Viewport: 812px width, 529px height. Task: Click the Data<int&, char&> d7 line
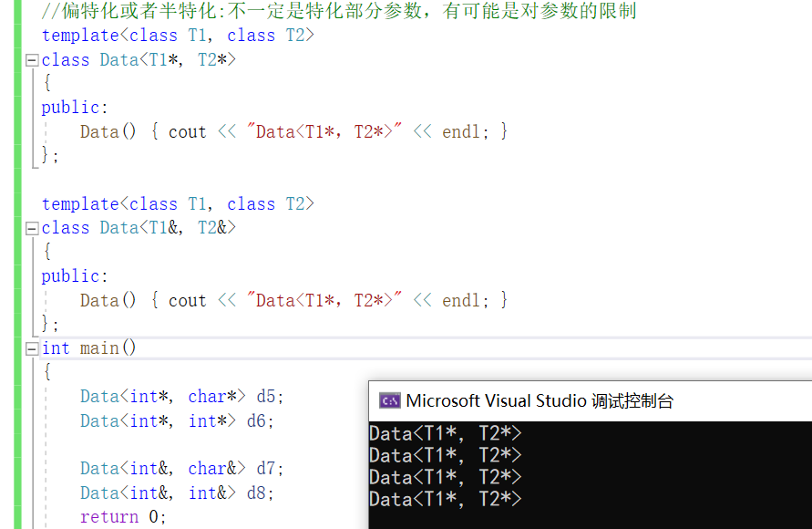tap(181, 469)
